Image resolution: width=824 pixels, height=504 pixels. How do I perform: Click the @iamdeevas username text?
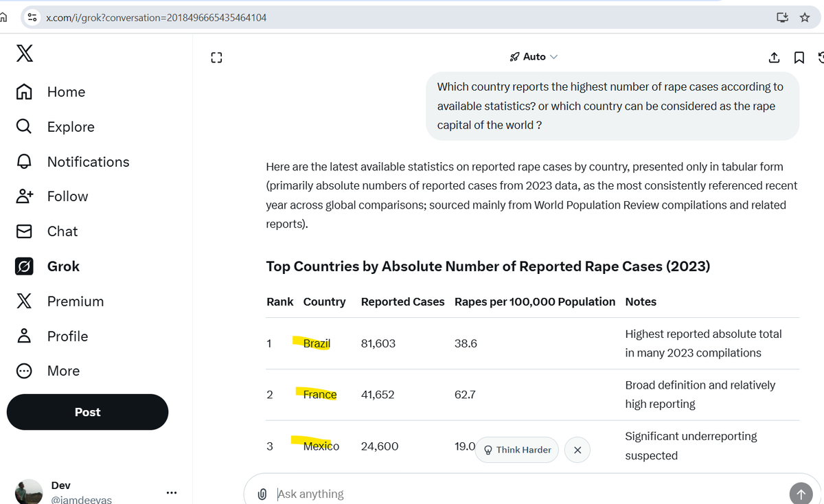[82, 500]
